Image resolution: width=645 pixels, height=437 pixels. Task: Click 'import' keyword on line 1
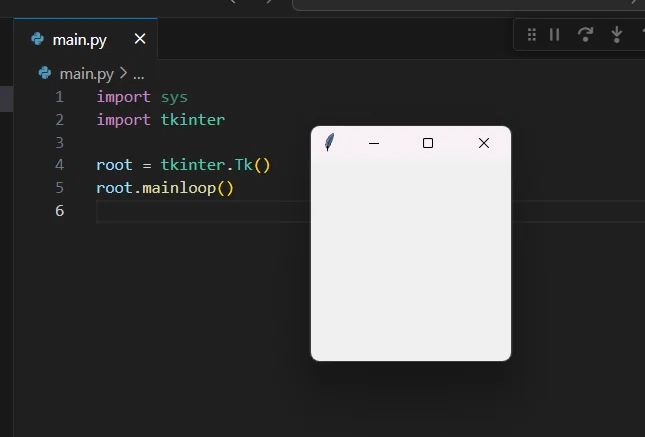[x=123, y=97]
